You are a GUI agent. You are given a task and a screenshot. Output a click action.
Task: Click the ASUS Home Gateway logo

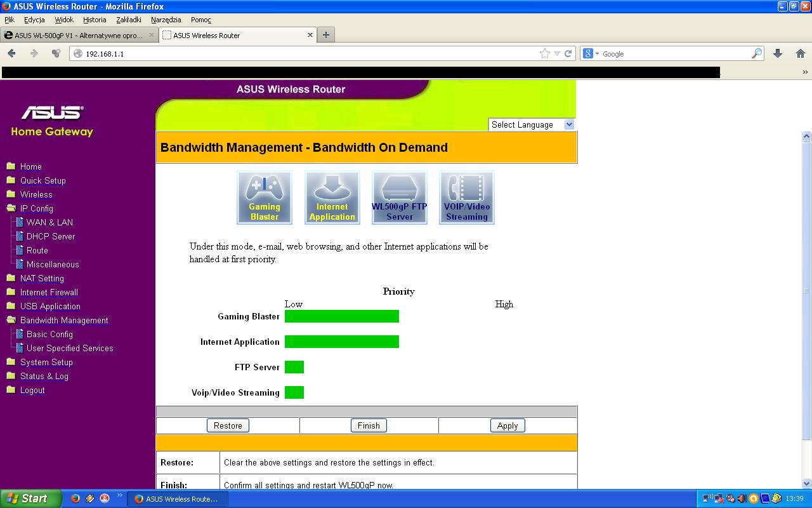click(52, 121)
